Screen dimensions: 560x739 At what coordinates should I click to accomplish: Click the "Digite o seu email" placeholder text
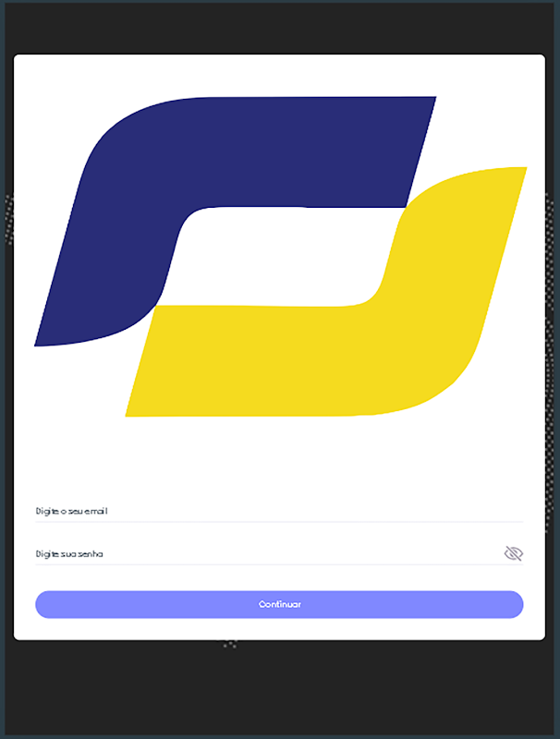pyautogui.click(x=72, y=512)
